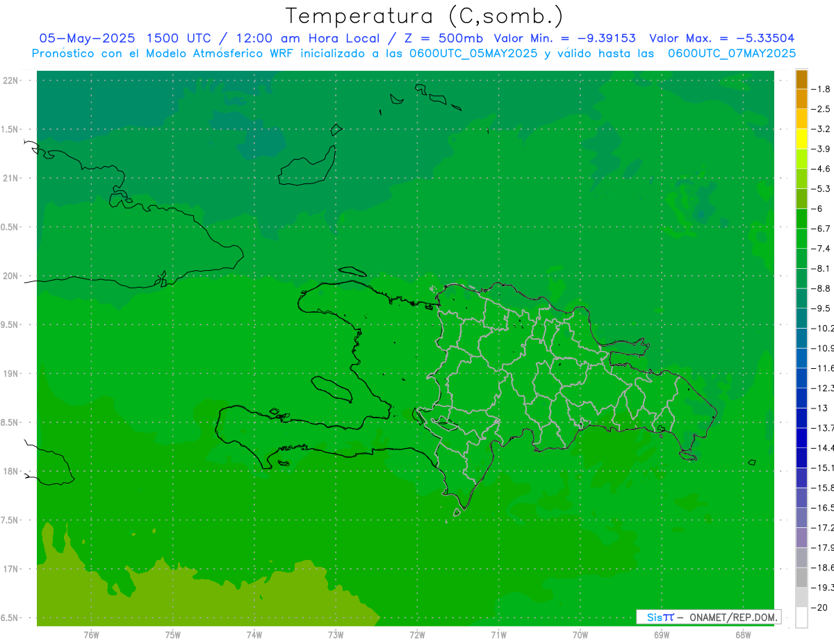Click the '19N' latitude label
The height and width of the screenshot is (644, 834).
pyautogui.click(x=10, y=374)
